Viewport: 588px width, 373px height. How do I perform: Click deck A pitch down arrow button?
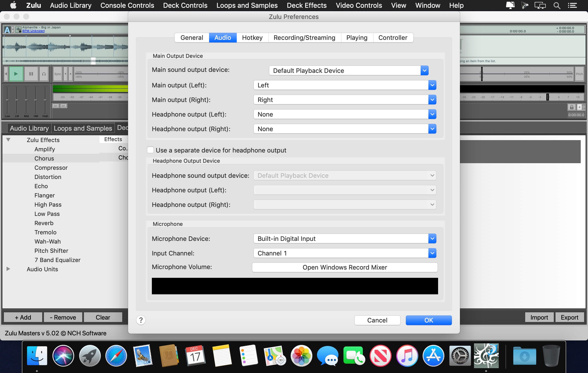pos(65,74)
